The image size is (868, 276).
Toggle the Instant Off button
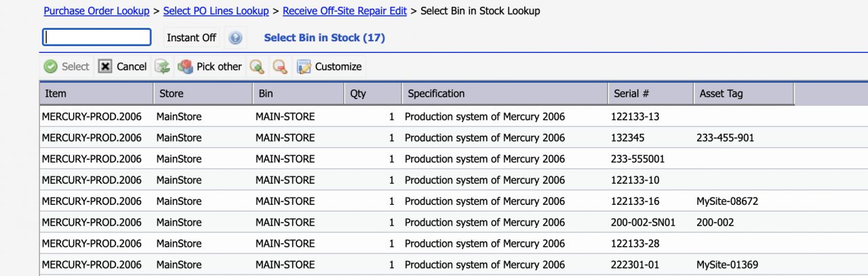pyautogui.click(x=191, y=38)
